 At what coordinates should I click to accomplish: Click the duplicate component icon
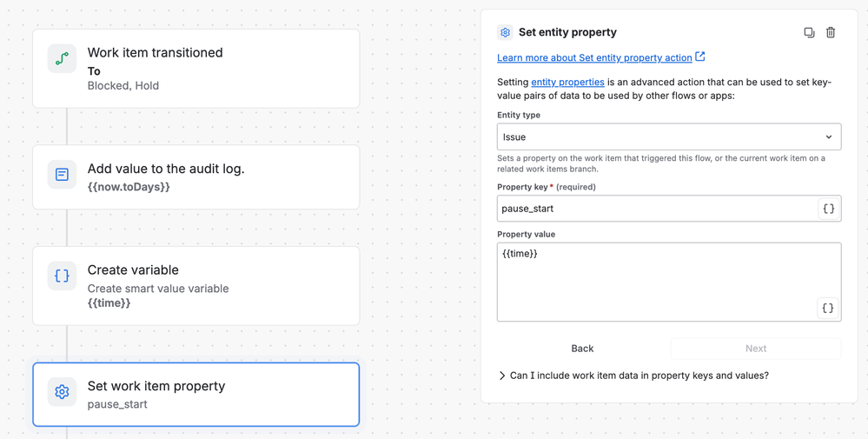point(809,33)
